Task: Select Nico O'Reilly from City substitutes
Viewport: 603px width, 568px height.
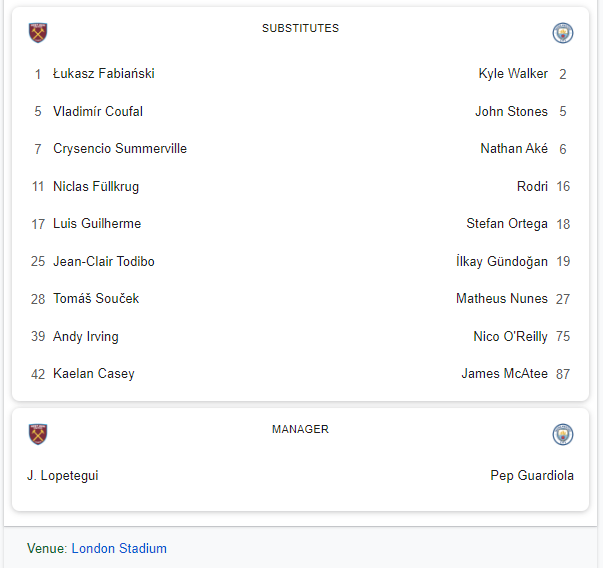Action: [510, 336]
